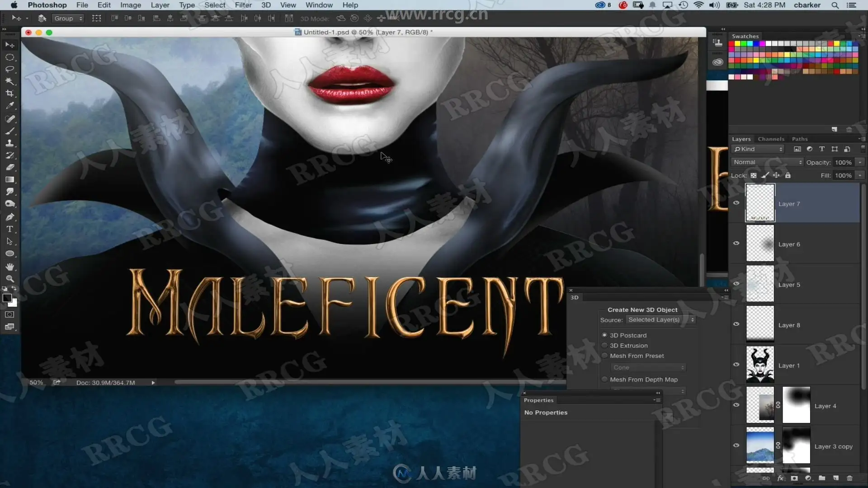Open the Layer menu

(x=160, y=5)
